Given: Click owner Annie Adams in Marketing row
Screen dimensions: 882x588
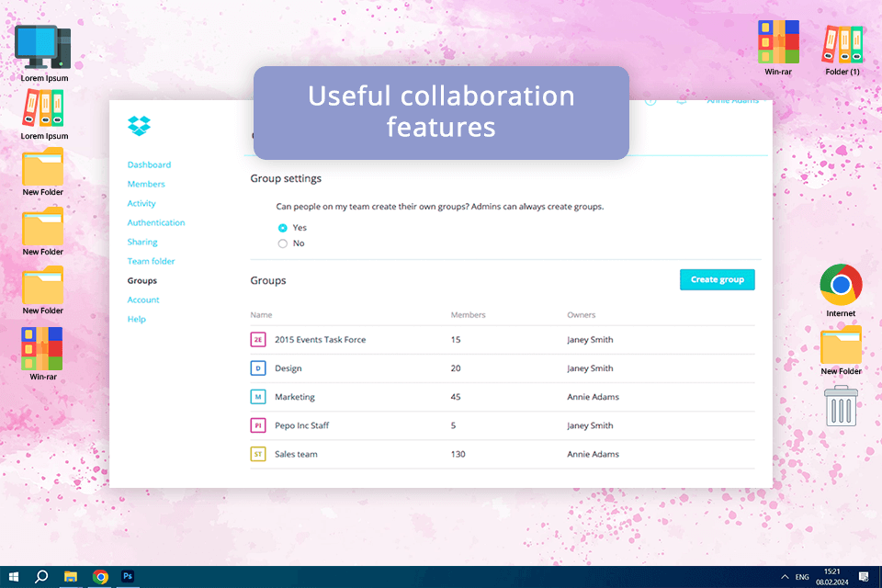Looking at the screenshot, I should pos(593,397).
